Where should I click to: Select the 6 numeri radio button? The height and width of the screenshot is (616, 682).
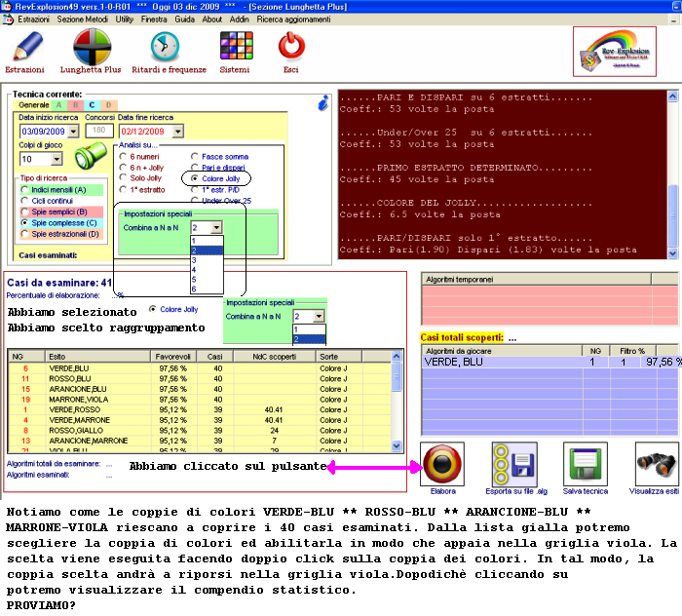(123, 156)
